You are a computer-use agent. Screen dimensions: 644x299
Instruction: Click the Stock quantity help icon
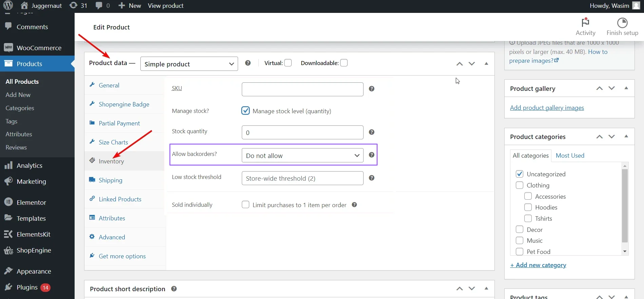[x=372, y=132]
